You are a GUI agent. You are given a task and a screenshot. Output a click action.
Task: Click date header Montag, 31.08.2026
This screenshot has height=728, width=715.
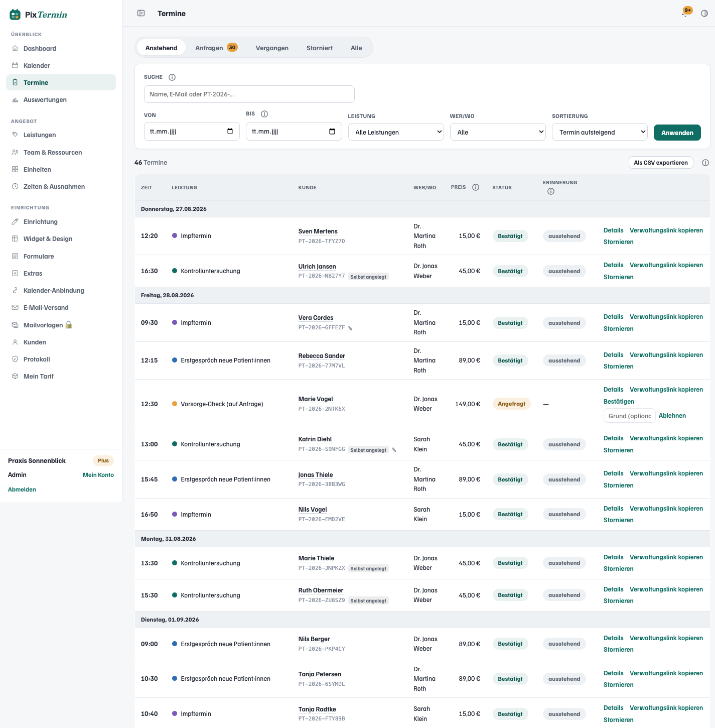[x=169, y=539]
